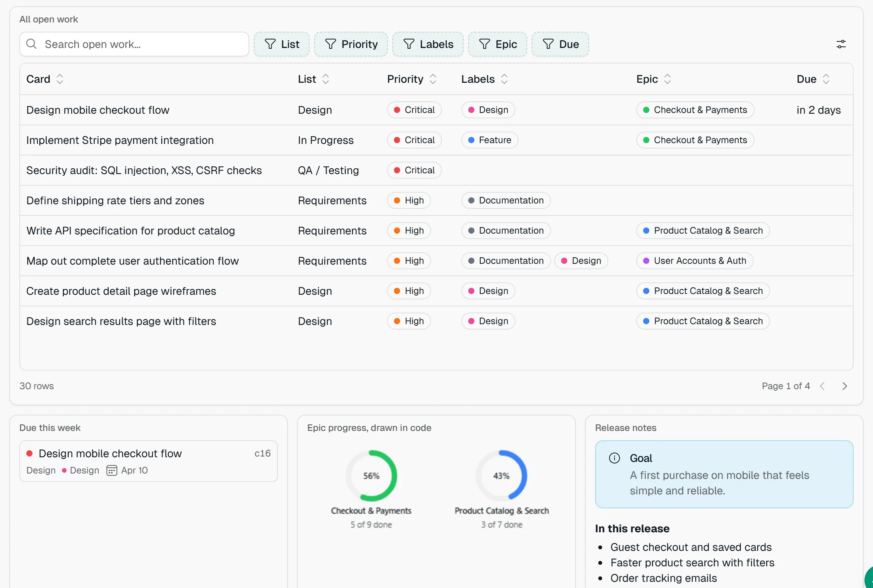Open the table view settings sliders icon
The width and height of the screenshot is (873, 588).
[841, 44]
